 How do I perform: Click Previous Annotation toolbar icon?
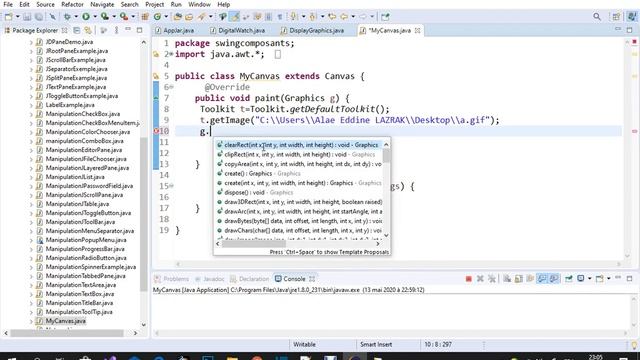313,17
